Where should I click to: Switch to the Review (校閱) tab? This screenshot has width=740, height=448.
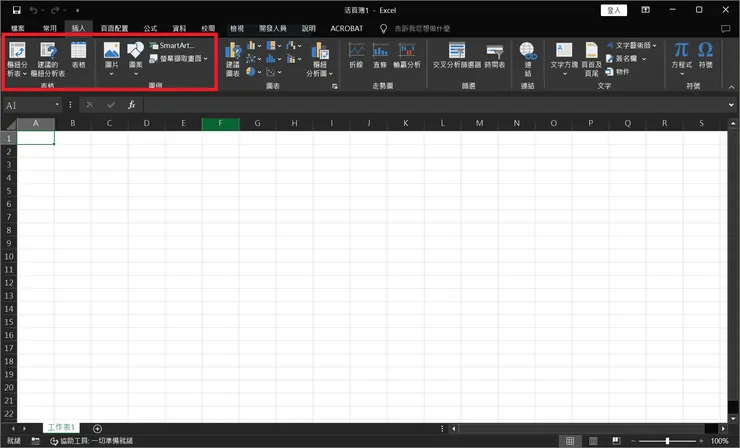click(208, 29)
